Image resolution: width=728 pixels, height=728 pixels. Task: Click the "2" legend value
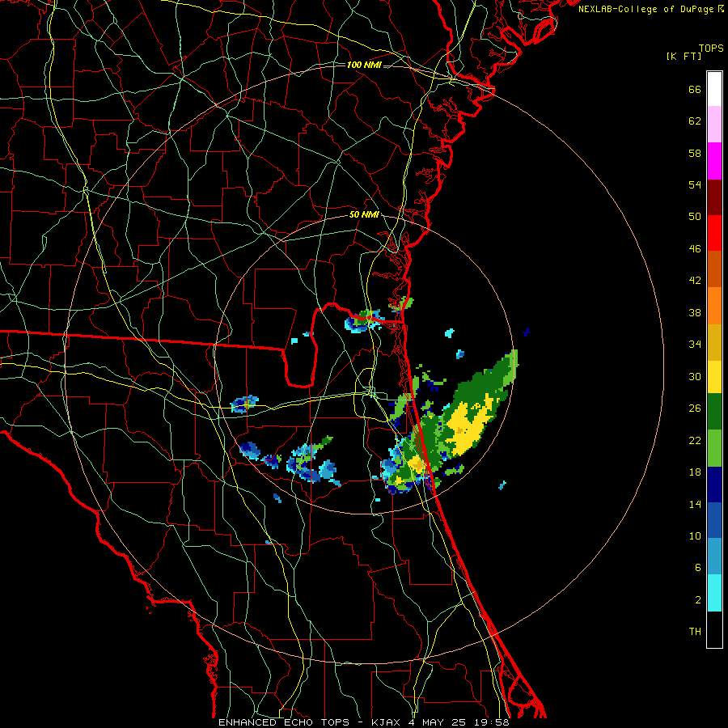(698, 600)
